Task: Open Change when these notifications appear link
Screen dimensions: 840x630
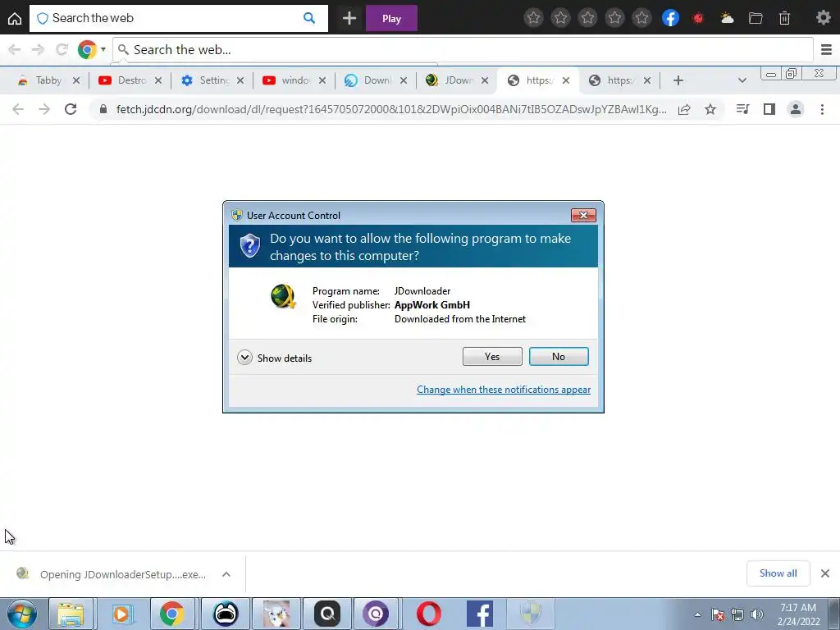Action: tap(504, 390)
